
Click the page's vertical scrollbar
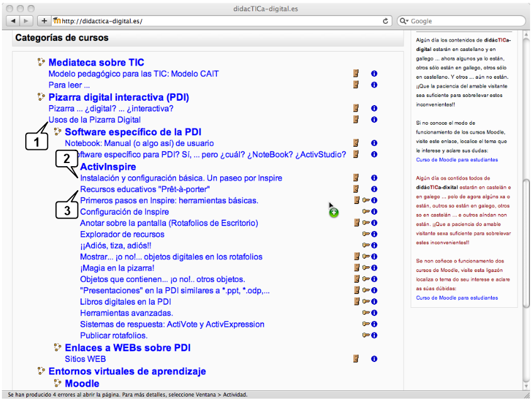point(526,189)
